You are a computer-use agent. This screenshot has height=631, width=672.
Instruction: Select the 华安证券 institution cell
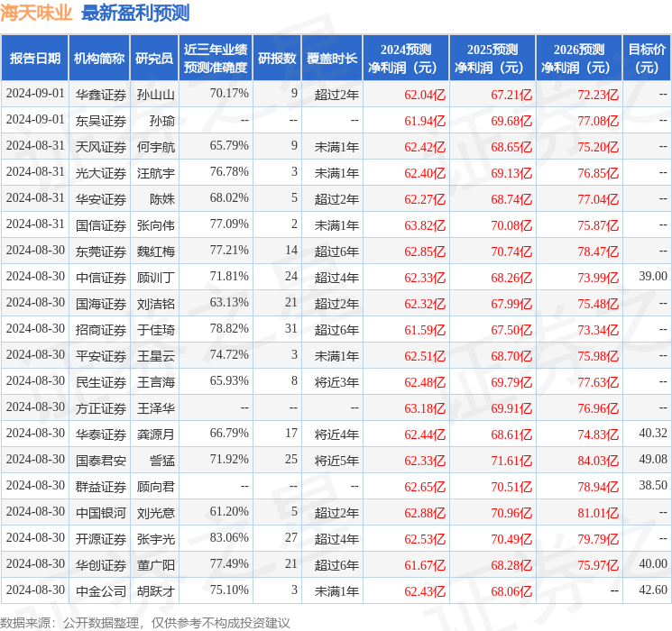(x=101, y=199)
